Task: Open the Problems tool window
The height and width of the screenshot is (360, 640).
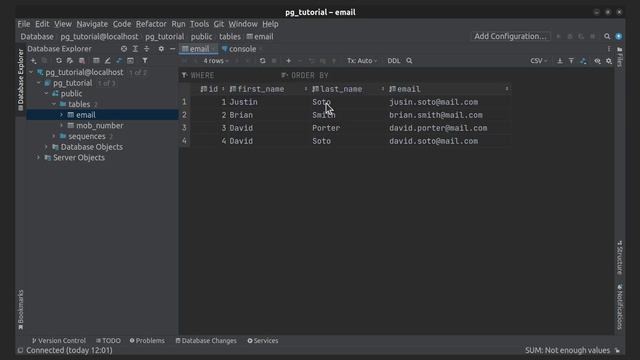Action: (x=147, y=340)
